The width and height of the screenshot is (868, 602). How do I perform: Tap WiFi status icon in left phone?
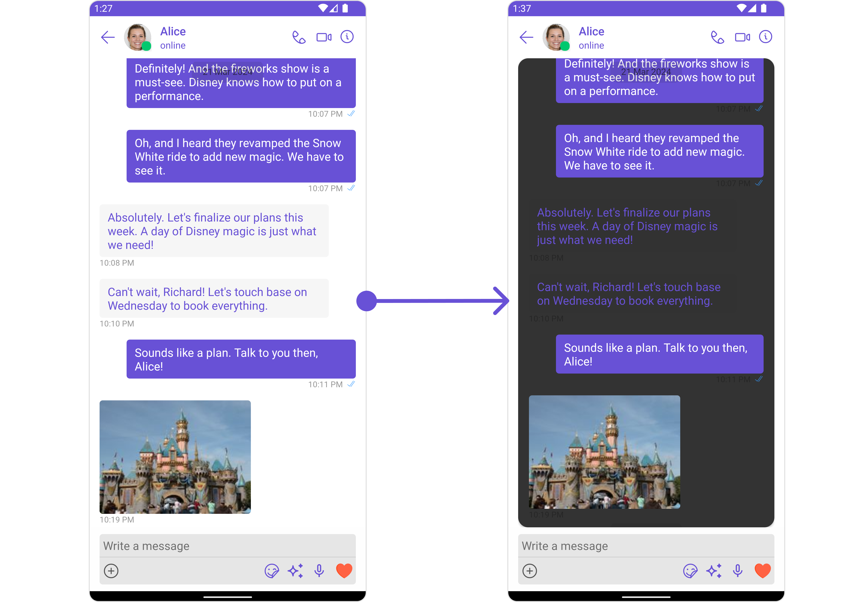click(322, 8)
